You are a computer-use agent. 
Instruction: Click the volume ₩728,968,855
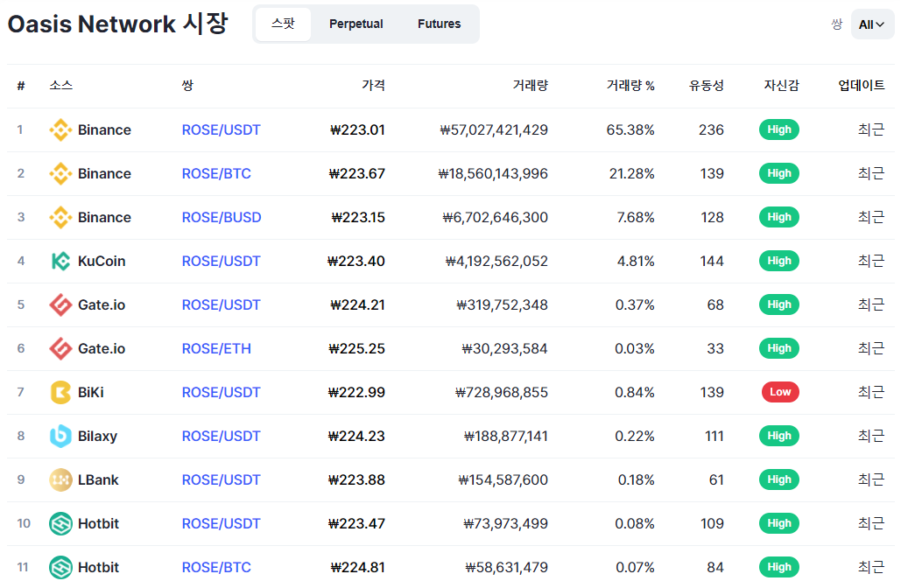(x=502, y=392)
